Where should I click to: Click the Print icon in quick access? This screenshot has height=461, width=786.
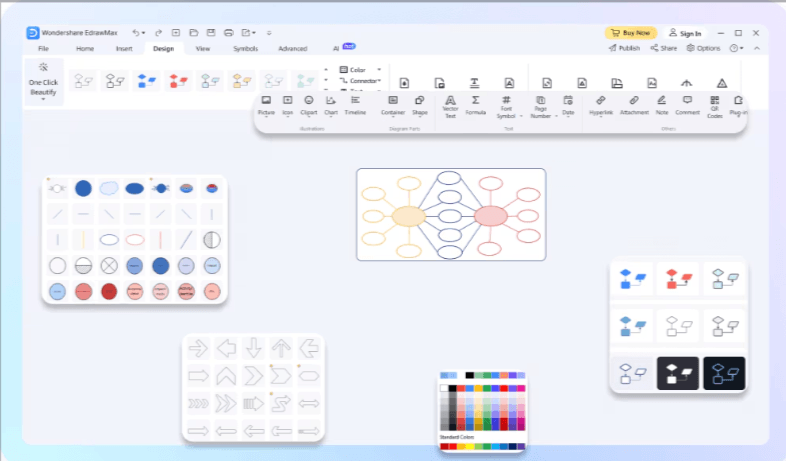(229, 33)
